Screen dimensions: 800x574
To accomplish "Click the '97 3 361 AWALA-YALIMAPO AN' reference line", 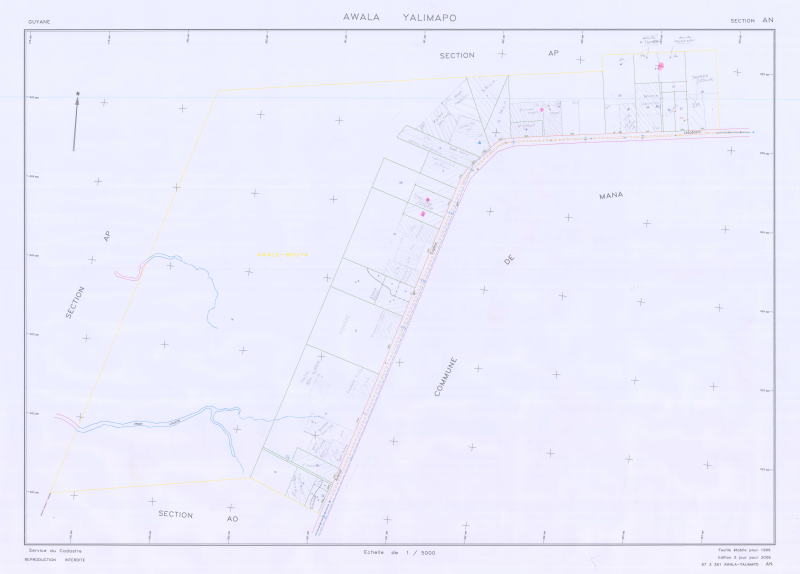I will pyautogui.click(x=737, y=564).
